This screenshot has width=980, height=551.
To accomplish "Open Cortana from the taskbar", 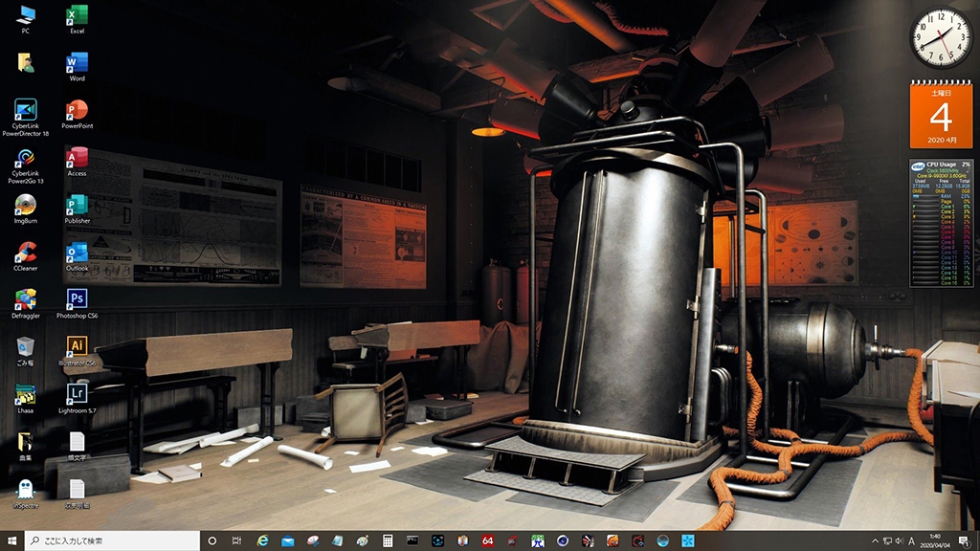I will (x=212, y=541).
